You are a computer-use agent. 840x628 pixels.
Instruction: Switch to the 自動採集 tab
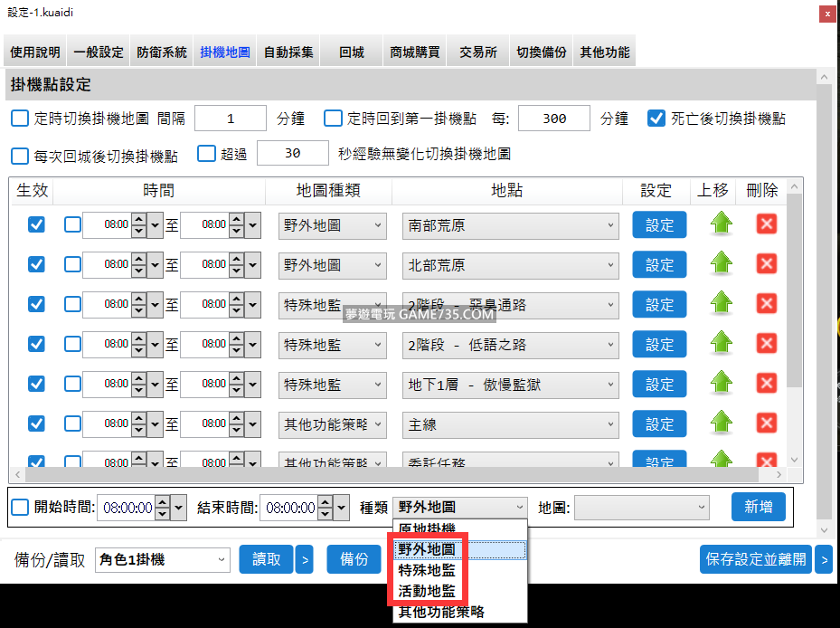coord(288,52)
